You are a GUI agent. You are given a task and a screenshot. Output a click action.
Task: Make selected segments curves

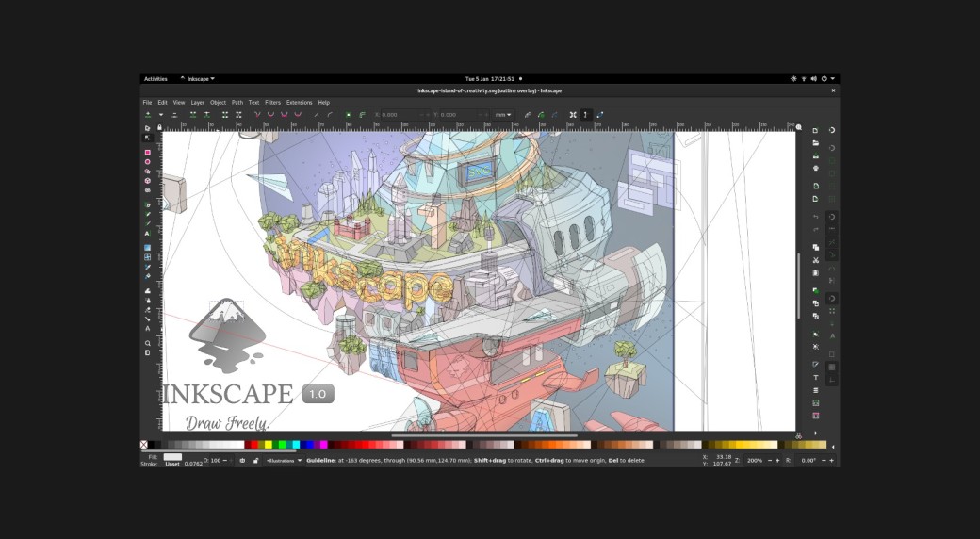point(330,115)
